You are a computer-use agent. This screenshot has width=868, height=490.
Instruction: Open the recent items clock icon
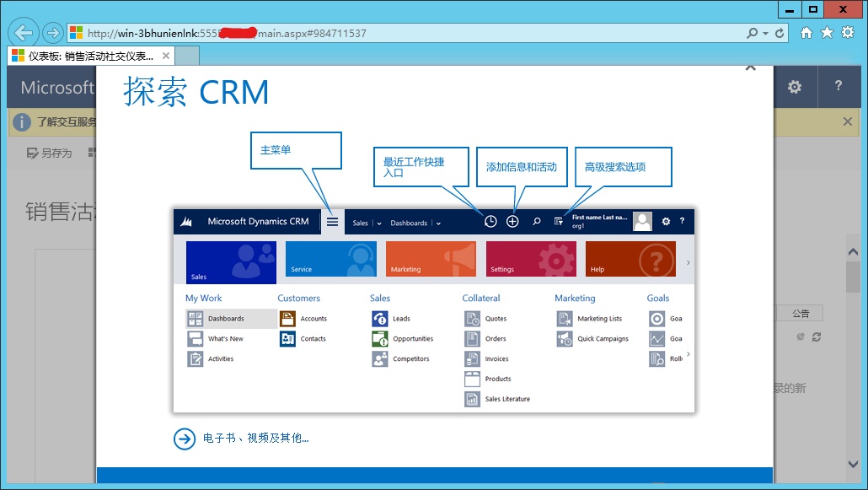click(490, 222)
